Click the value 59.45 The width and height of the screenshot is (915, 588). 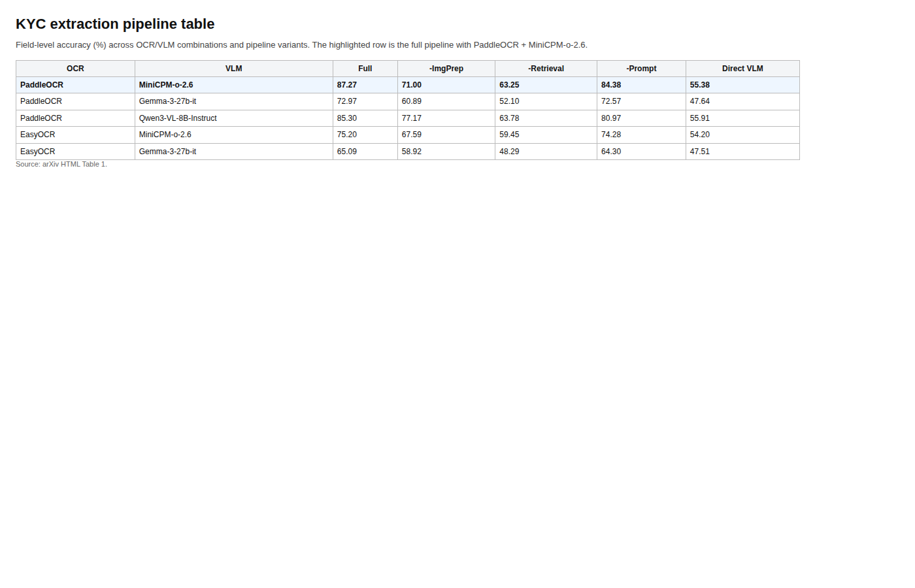click(x=509, y=135)
